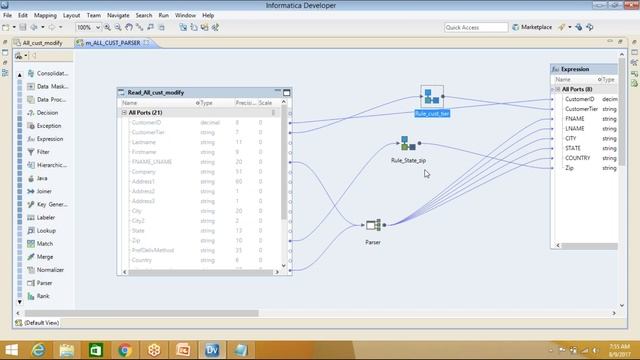The width and height of the screenshot is (640, 360).
Task: Click the Rule_State_zip mapplet on canvas
Action: 408,144
